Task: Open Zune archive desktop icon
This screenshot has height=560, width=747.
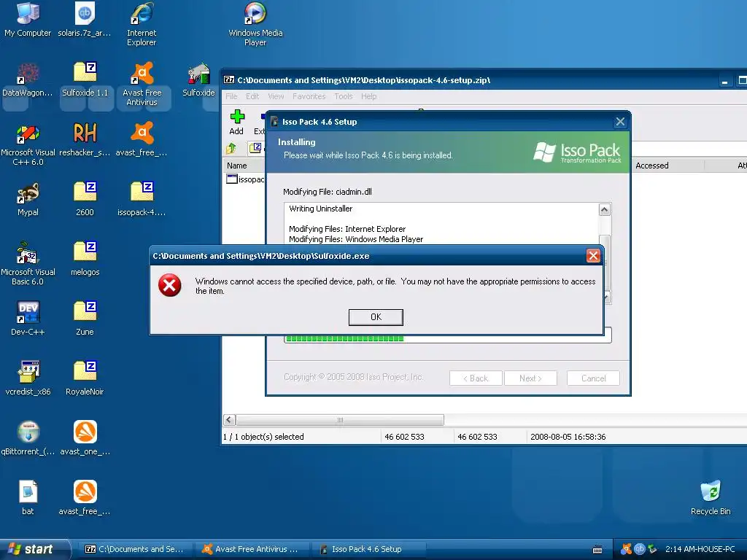Action: (x=85, y=319)
